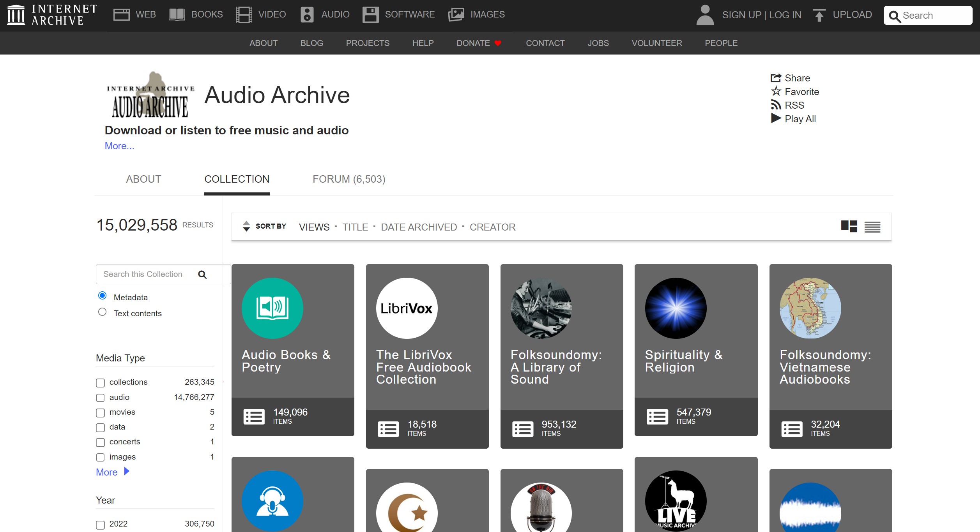Check the collections media type box
980x532 pixels.
tap(100, 383)
